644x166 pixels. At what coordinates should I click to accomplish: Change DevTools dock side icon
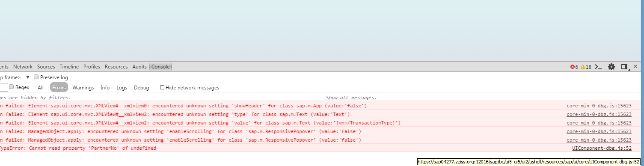tap(624, 67)
